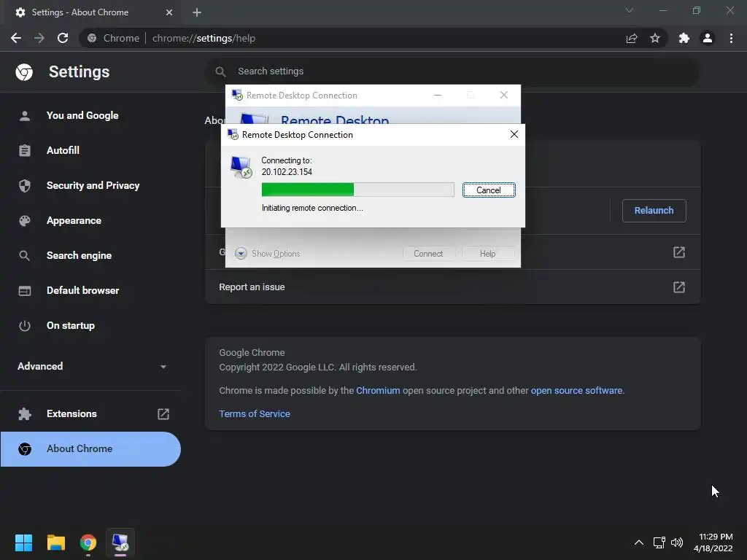
Task: Cancel the remote desktop connection attempt
Action: point(489,190)
